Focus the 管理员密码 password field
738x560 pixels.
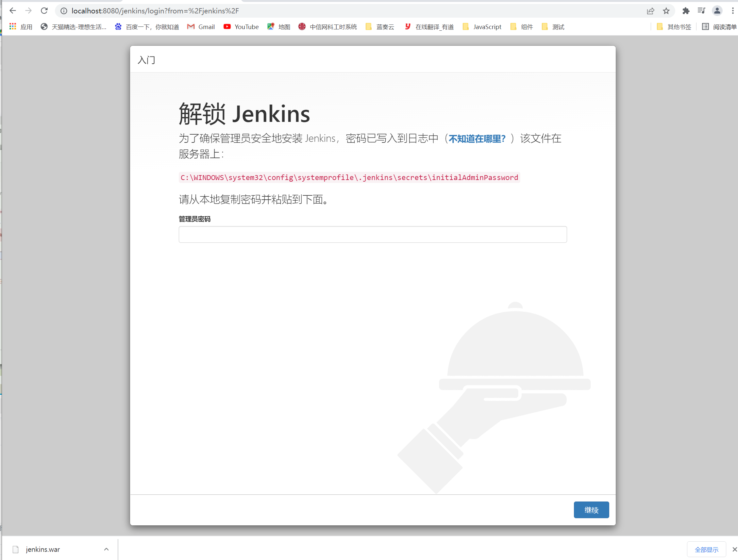372,234
